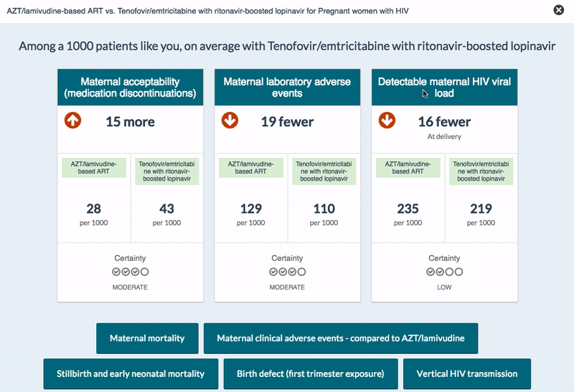Screen dimensions: 574x392
Task: Open Vertical HIV transmission outcome
Action: pyautogui.click(x=467, y=373)
